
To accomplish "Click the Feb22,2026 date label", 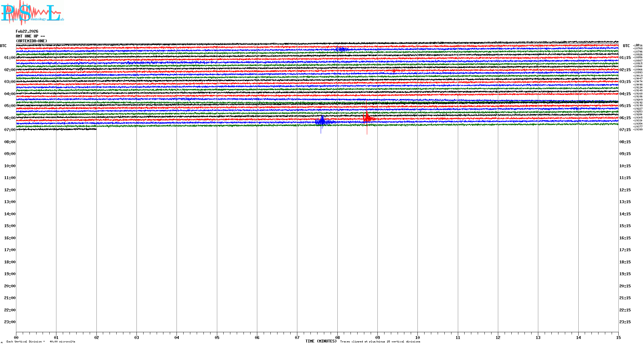I will click(x=27, y=31).
